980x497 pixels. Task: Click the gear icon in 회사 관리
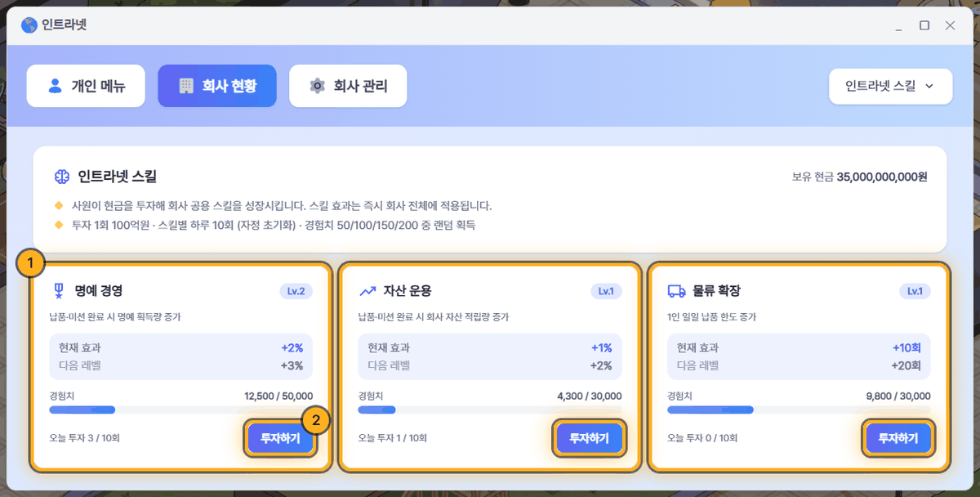click(x=318, y=86)
